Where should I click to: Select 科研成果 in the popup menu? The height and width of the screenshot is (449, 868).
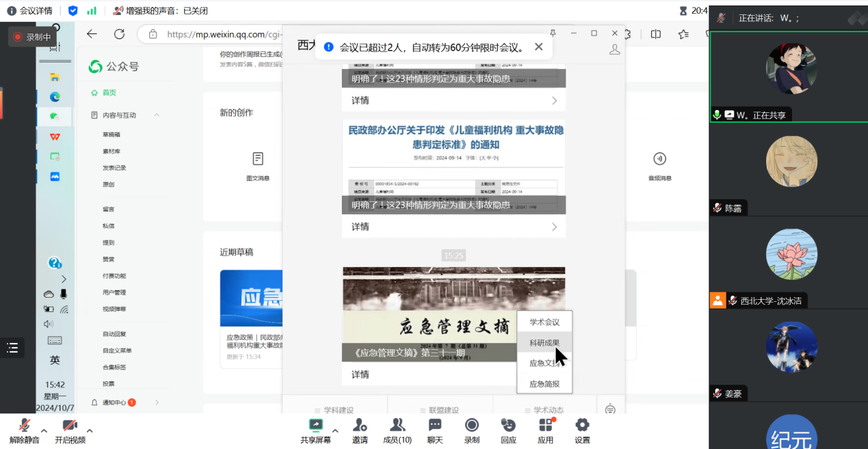click(544, 343)
